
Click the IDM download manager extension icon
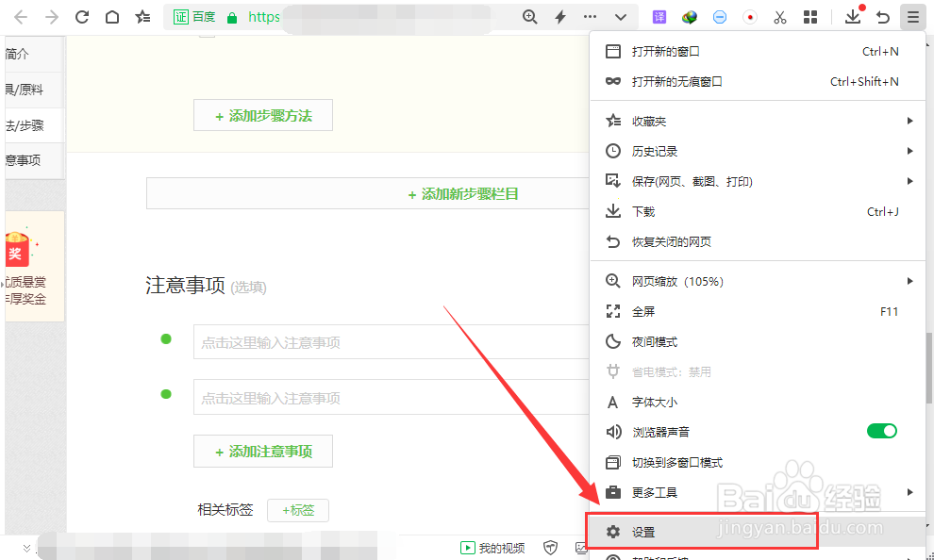[x=689, y=16]
